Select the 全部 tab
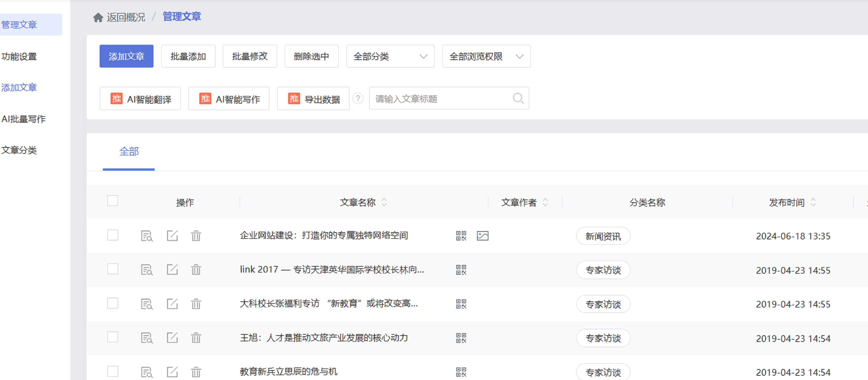 [129, 152]
